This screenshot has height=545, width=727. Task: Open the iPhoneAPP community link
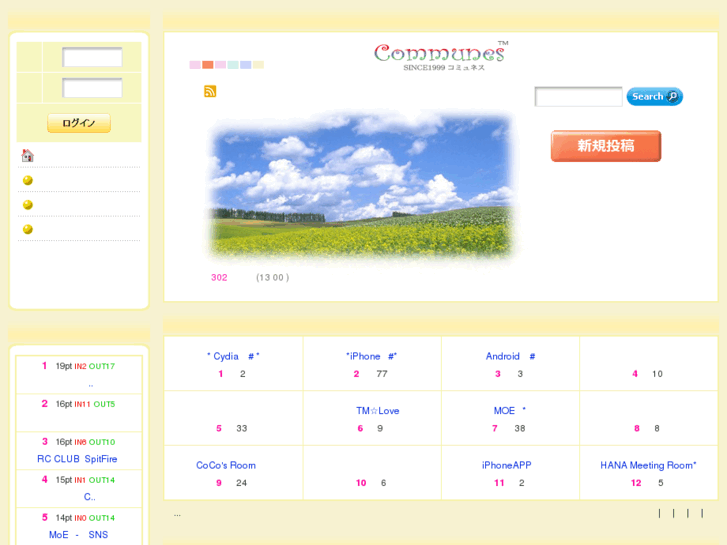coord(506,465)
